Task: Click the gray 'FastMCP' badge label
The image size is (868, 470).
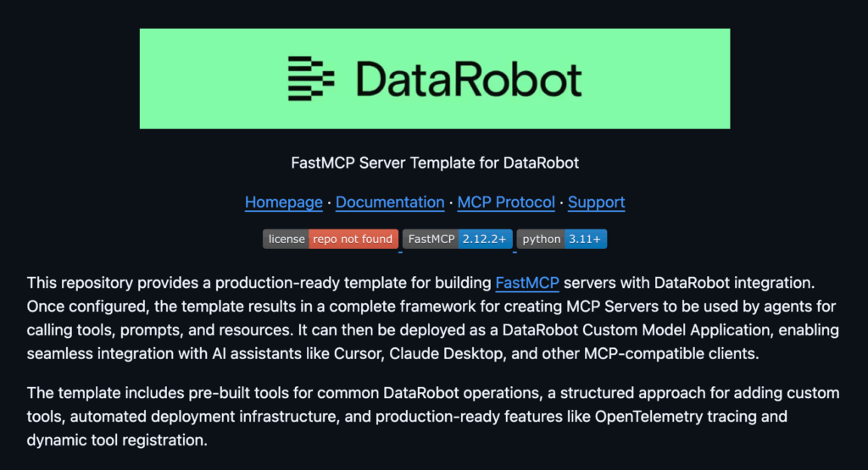Action: 431,239
